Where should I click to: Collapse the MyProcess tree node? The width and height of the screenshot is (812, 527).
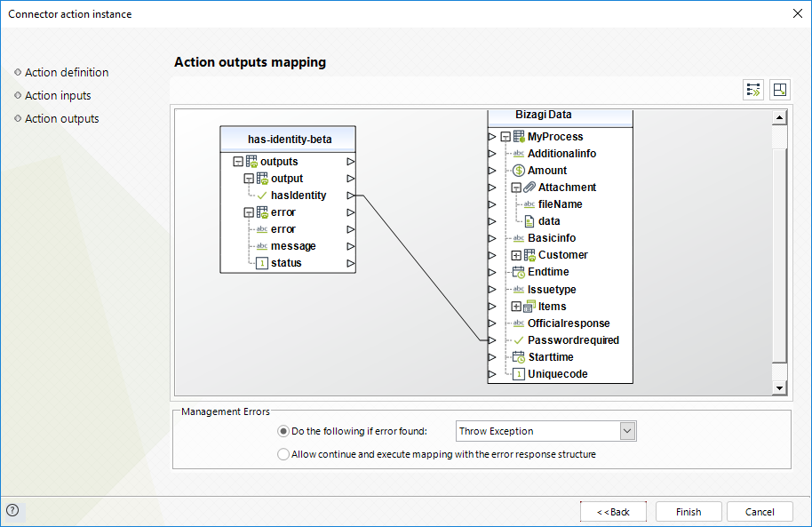point(506,137)
